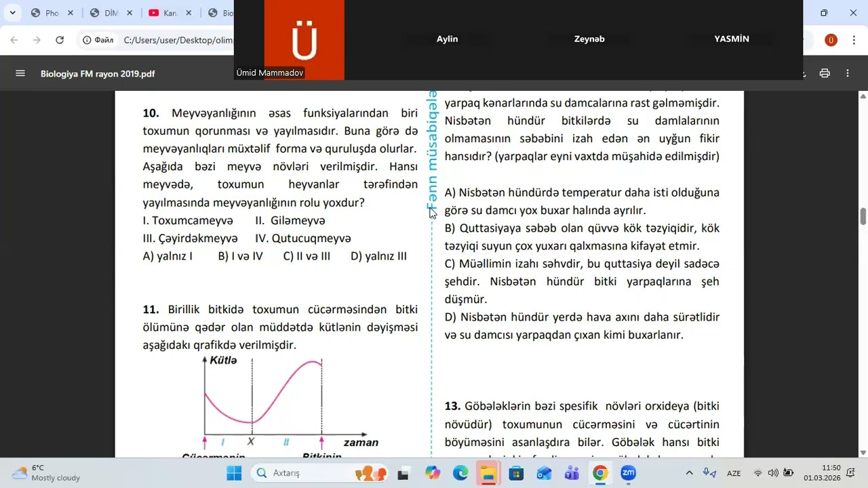
Task: Switch AZE keyboard language
Action: [734, 473]
